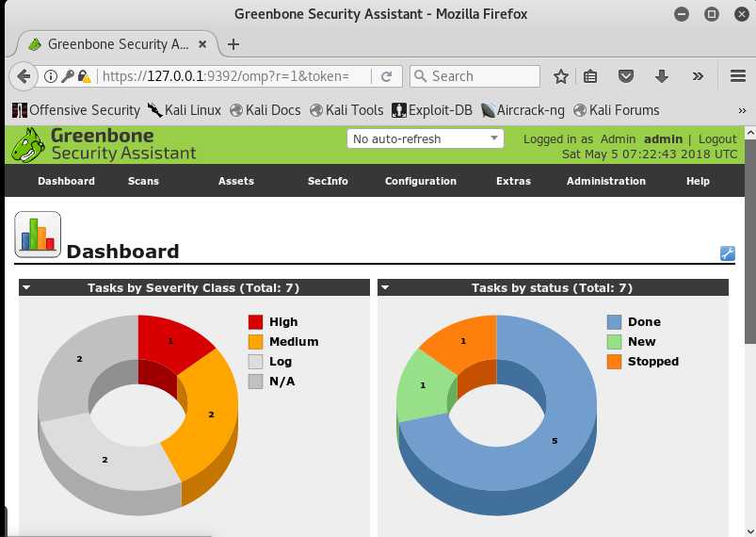Click the insecure padlock warning icon
This screenshot has width=756, height=537.
point(85,76)
